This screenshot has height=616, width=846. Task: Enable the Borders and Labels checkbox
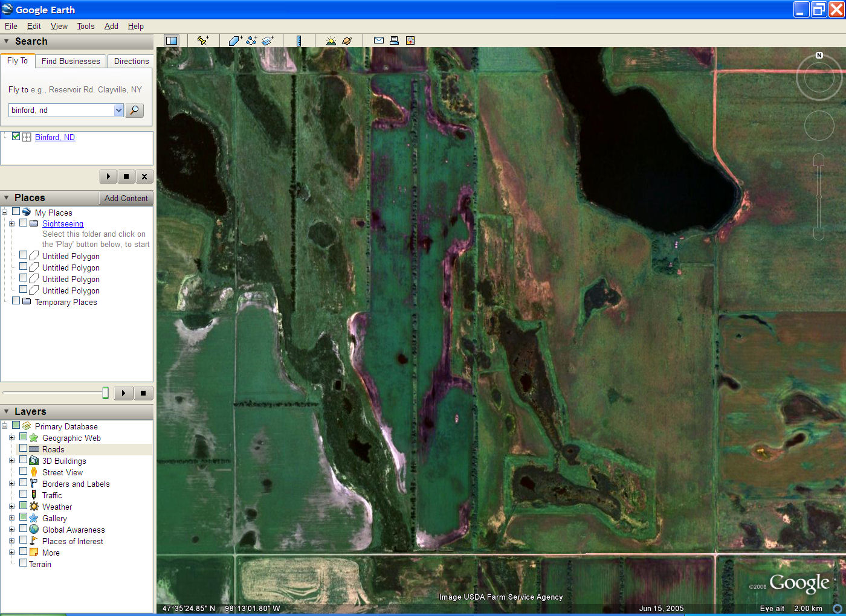pyautogui.click(x=23, y=483)
